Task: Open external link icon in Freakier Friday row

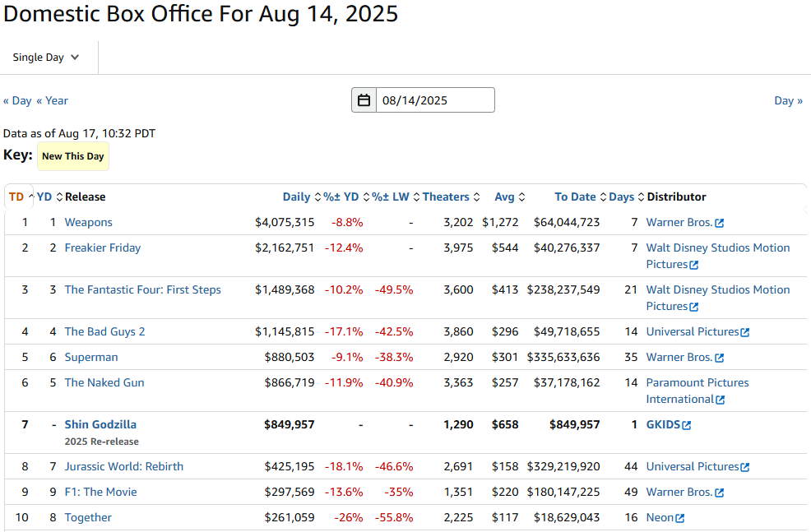Action: pos(693,266)
